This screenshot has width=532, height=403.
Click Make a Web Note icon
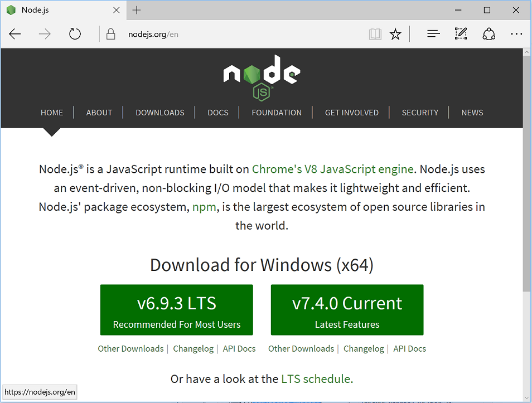tap(461, 35)
